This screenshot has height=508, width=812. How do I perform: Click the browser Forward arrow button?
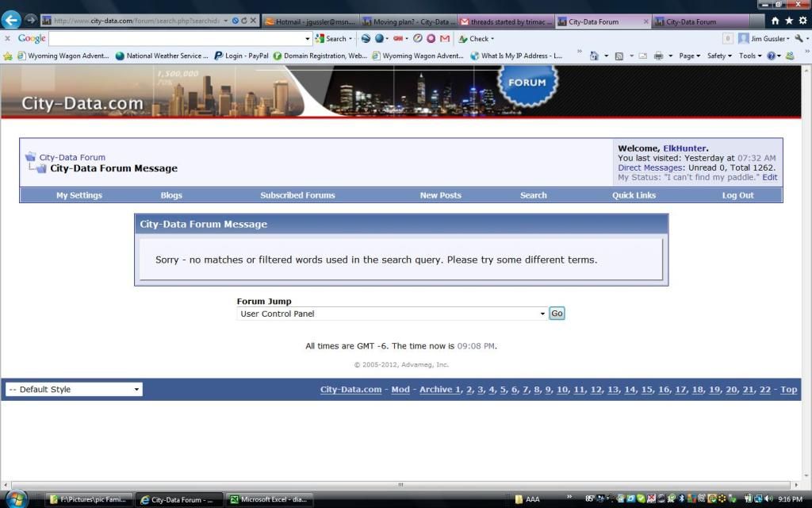(x=31, y=20)
